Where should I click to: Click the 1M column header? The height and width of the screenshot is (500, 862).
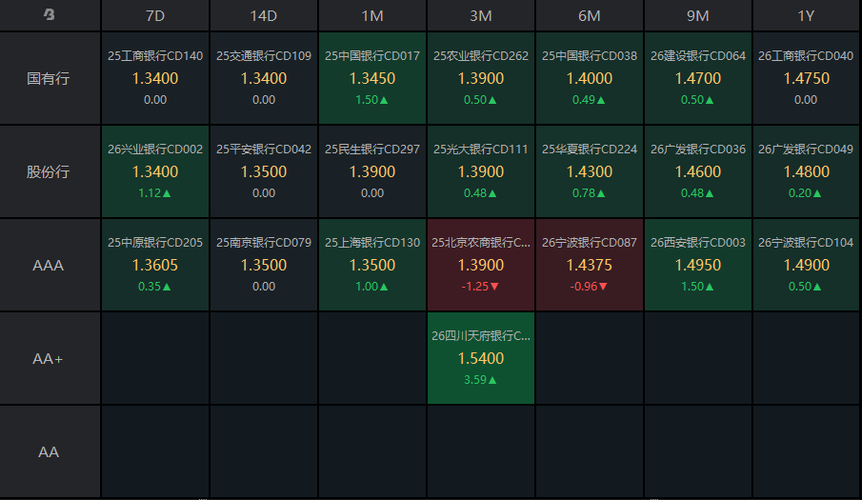[x=372, y=16]
